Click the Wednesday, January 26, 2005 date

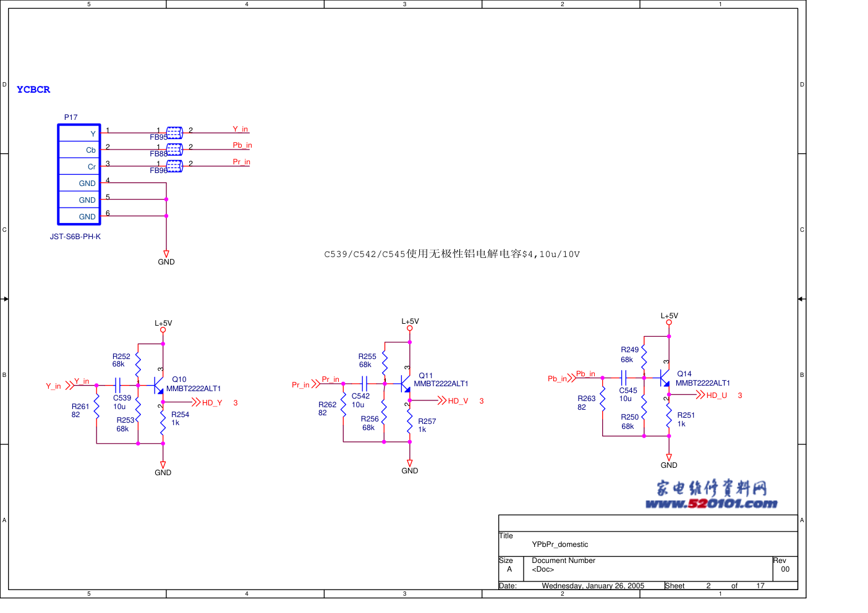593,586
